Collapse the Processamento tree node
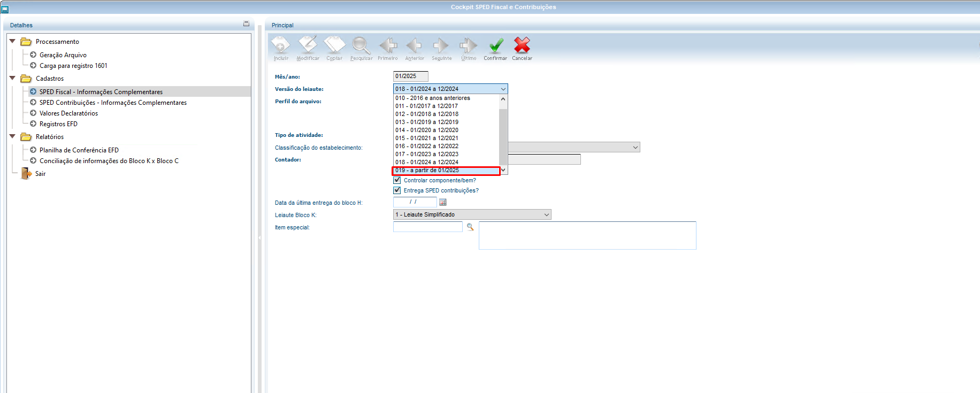The image size is (980, 393). click(x=12, y=41)
